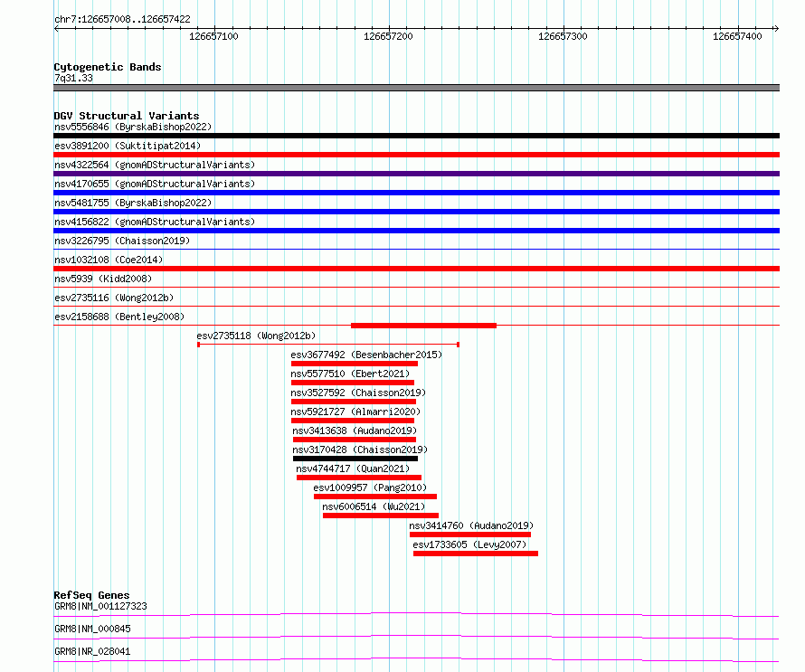Click the red bar under nsv3527592
This screenshot has height=672, width=805.
354,402
